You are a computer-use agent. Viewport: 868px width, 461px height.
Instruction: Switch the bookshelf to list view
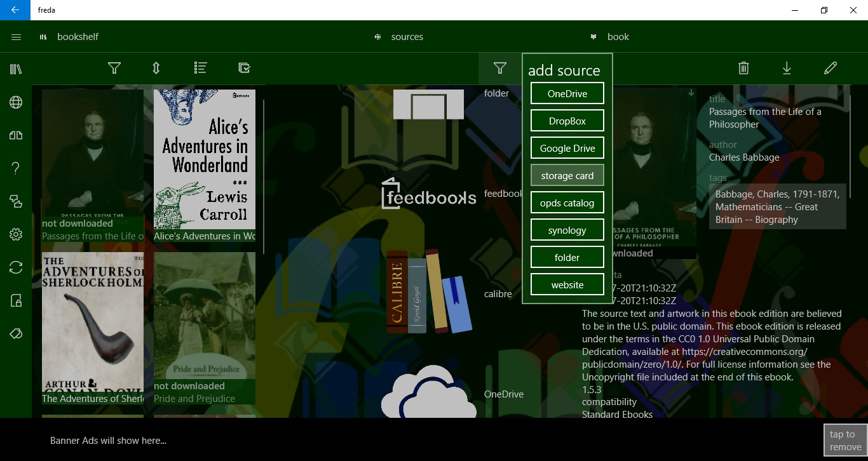pos(200,68)
